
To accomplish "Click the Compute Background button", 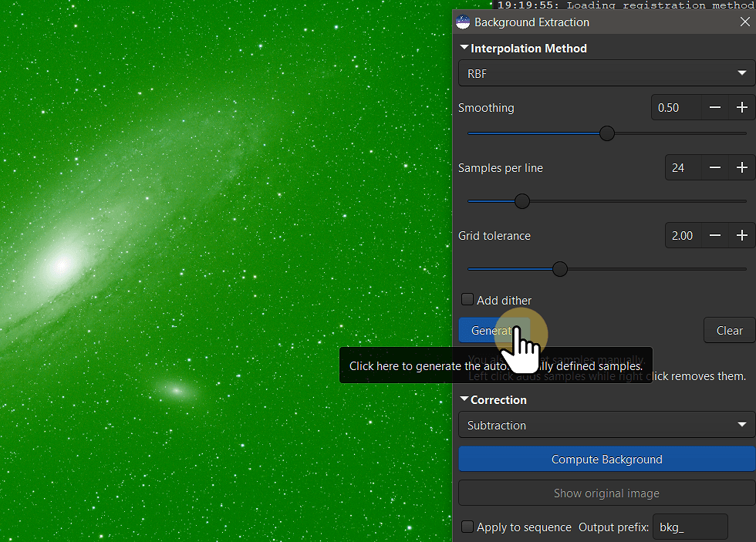I will coord(606,460).
